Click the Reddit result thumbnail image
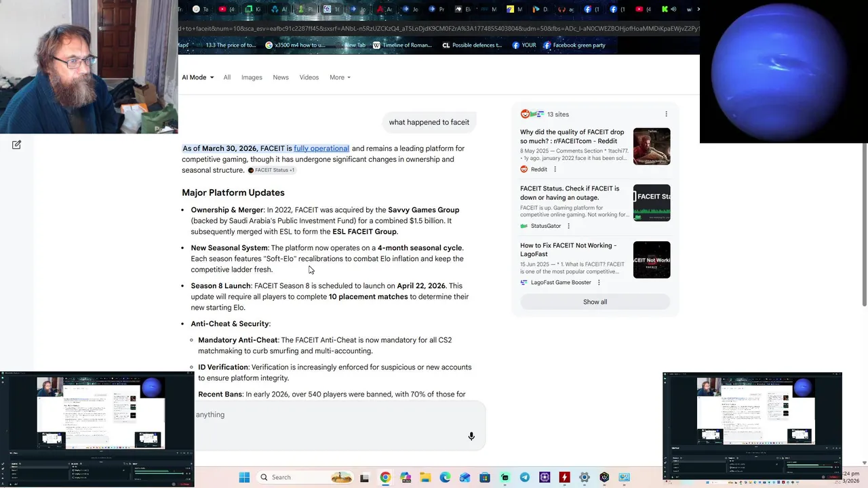This screenshot has width=868, height=488. point(652,146)
